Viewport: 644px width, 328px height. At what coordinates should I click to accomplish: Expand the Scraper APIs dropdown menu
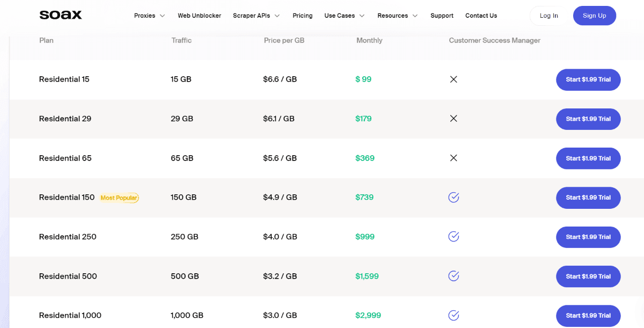(x=257, y=16)
